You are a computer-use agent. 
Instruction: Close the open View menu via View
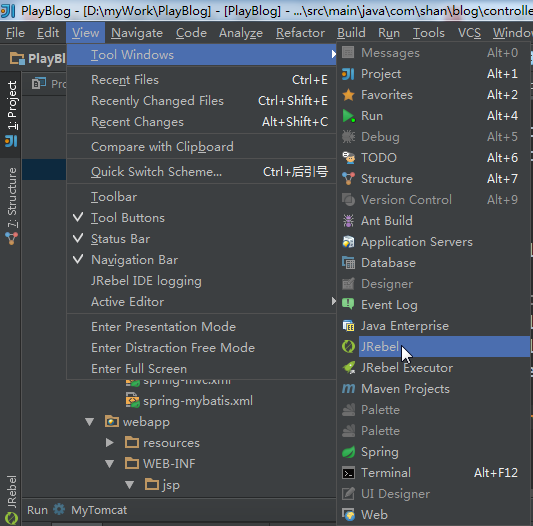(85, 33)
